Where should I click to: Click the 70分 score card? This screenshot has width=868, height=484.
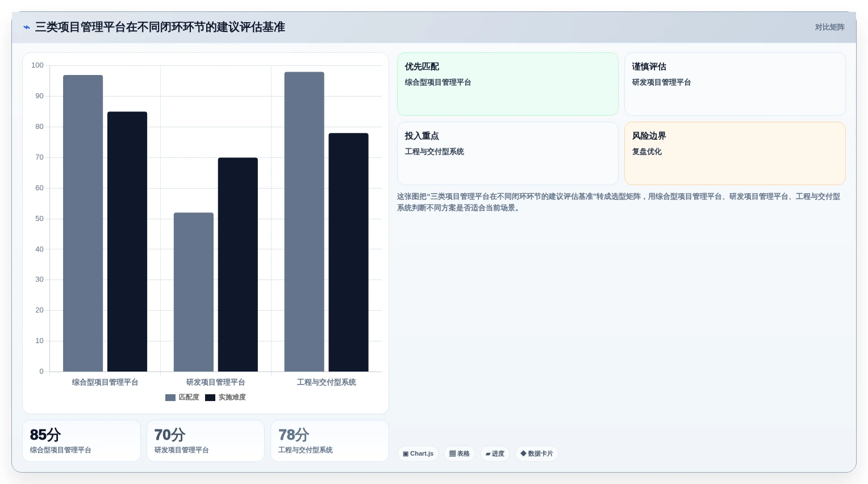tap(206, 441)
